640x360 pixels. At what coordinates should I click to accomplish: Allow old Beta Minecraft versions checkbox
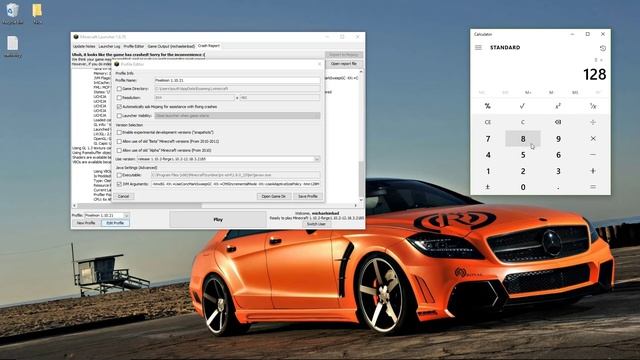tap(119, 142)
